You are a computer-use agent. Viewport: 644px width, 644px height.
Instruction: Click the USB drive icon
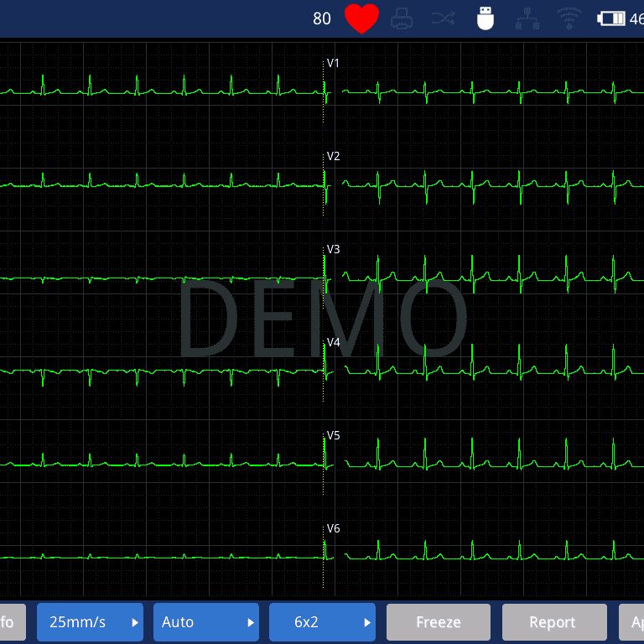(x=486, y=18)
